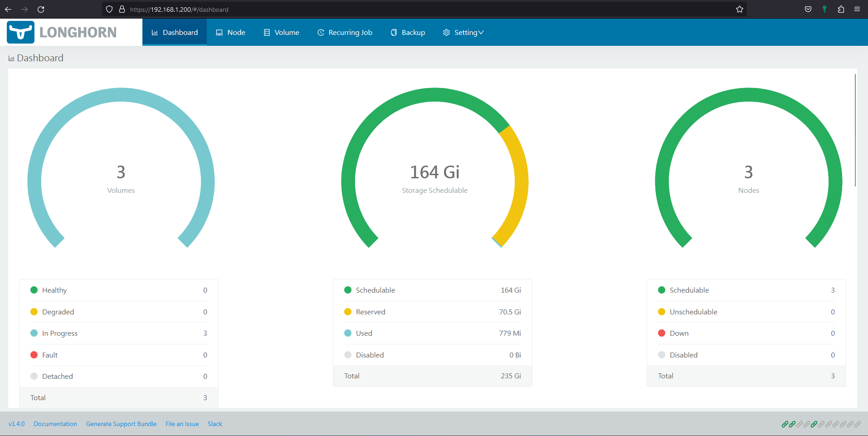Click the Schedulable 164 Gi storage row
868x436 pixels.
click(x=433, y=290)
